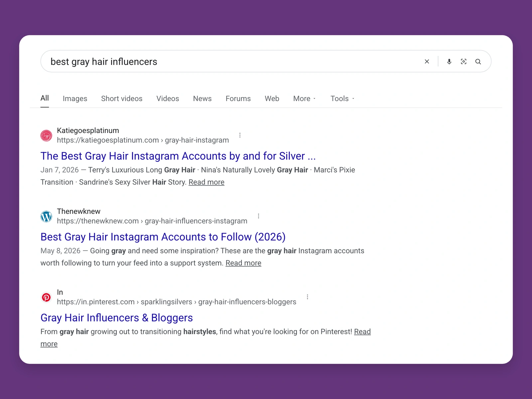This screenshot has height=399, width=532.
Task: Expand the Tools dropdown
Action: coord(342,98)
